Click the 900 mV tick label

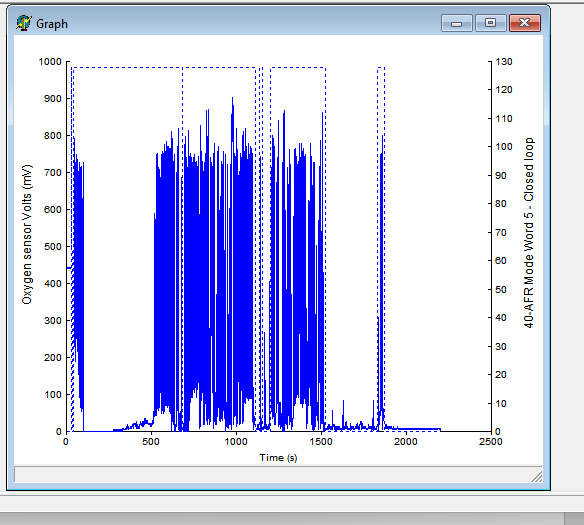[x=53, y=99]
